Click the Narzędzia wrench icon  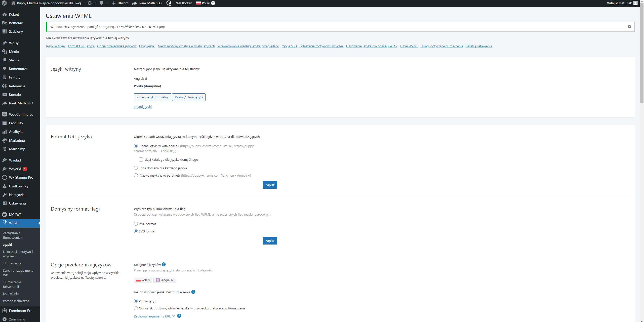point(4,195)
